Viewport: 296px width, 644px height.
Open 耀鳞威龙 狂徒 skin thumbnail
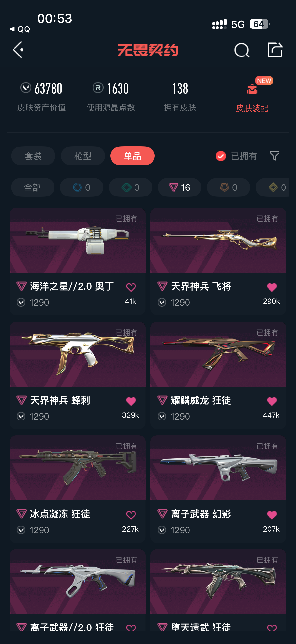[x=218, y=354]
